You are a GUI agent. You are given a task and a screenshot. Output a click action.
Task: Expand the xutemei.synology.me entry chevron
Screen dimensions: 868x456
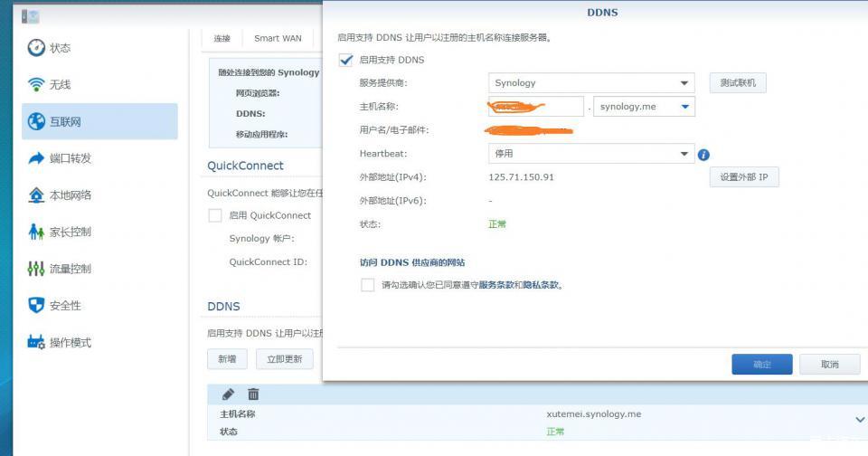click(860, 420)
